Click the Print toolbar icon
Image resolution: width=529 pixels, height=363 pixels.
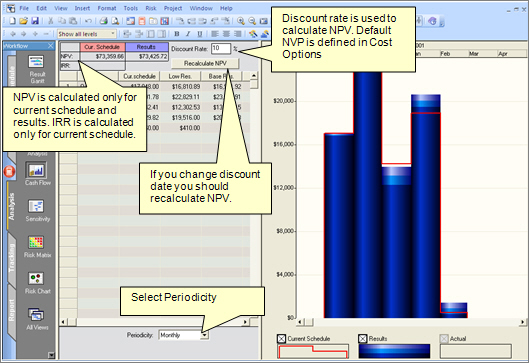pos(104,21)
